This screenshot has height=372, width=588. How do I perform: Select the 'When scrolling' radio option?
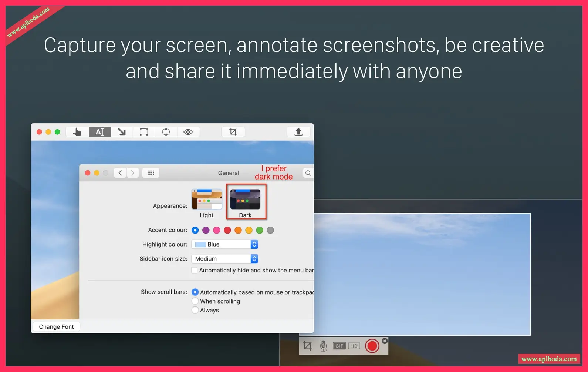(195, 301)
